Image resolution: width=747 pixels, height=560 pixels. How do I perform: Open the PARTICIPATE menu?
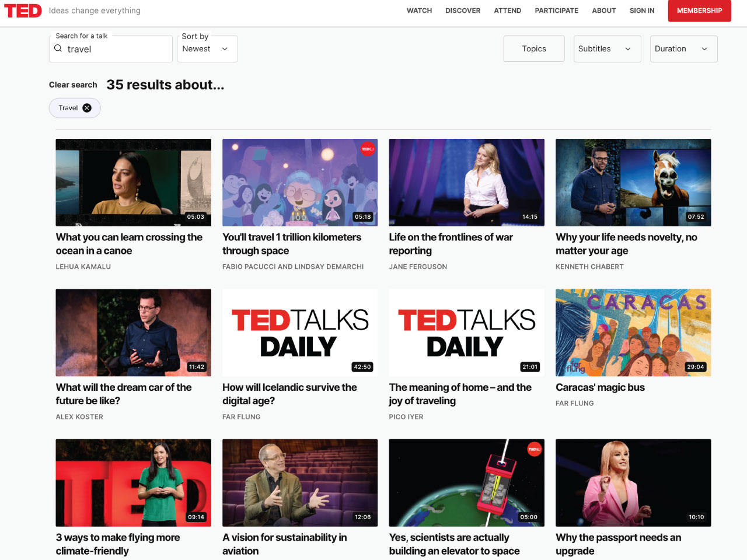point(557,10)
